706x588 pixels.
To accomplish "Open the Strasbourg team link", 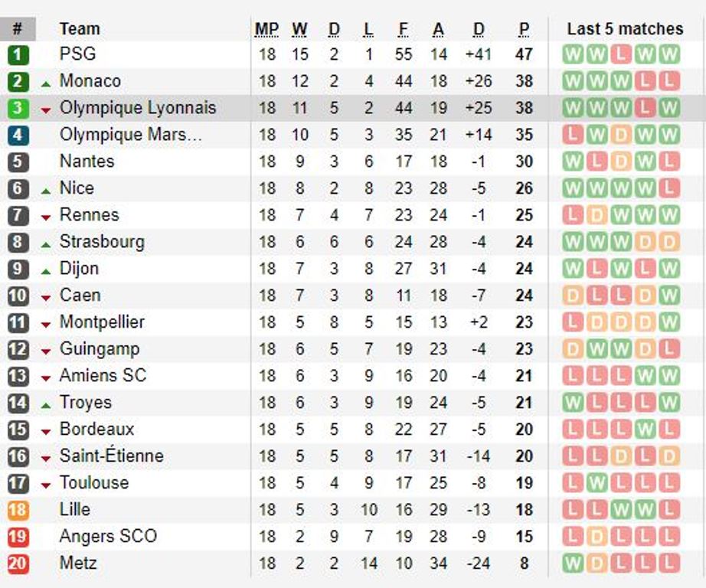I will (102, 242).
